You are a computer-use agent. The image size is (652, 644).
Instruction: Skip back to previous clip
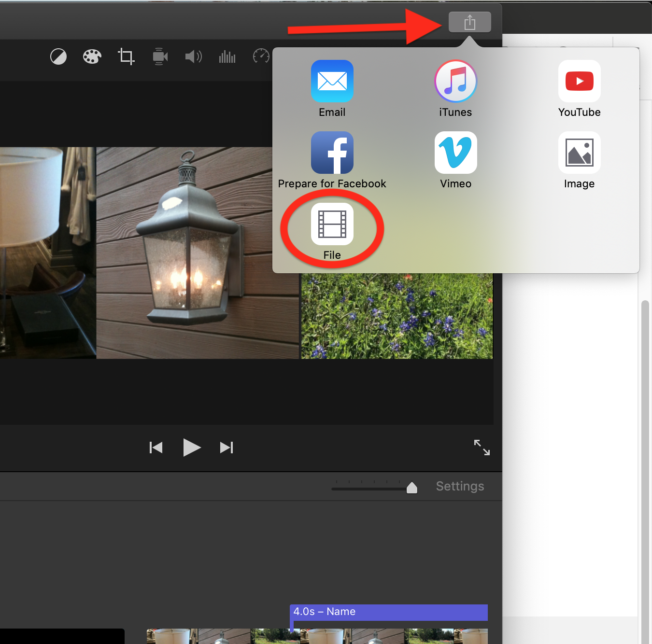[156, 448]
